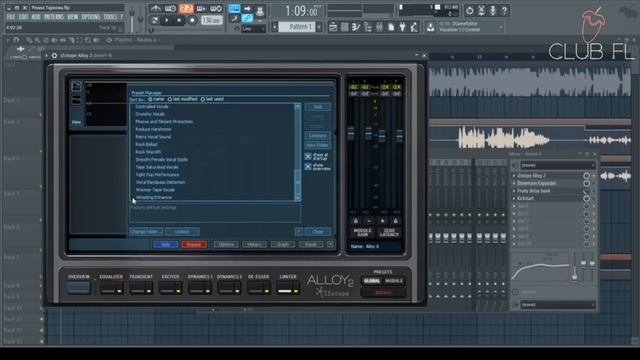Viewport: 640px width, 360px height.
Task: Open the FILE menu
Action: click(11, 17)
